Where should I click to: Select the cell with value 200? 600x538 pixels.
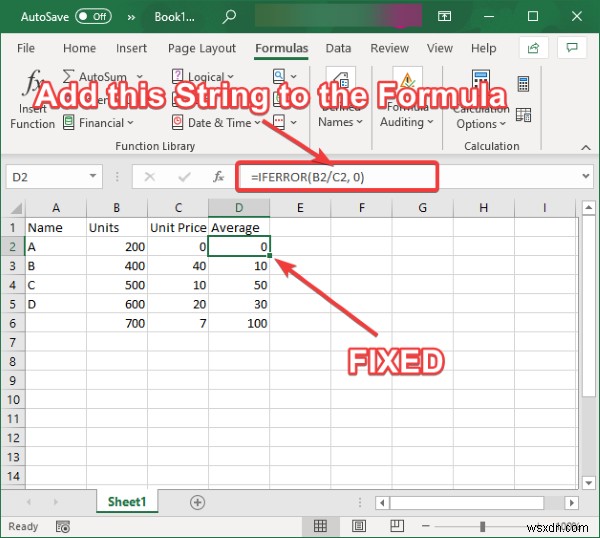[x=117, y=247]
